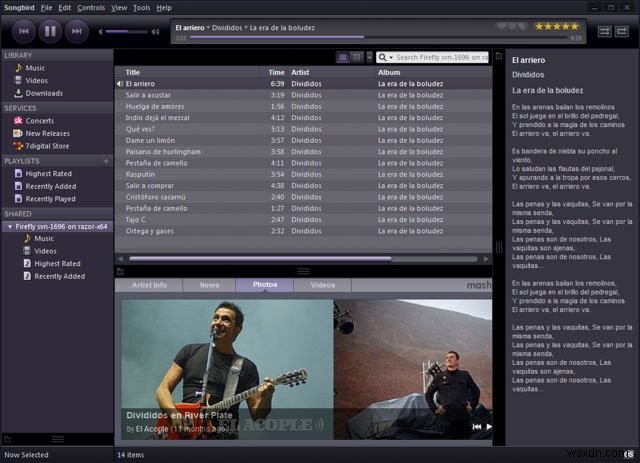Open New Releases in Services
This screenshot has height=463, width=640.
point(47,133)
